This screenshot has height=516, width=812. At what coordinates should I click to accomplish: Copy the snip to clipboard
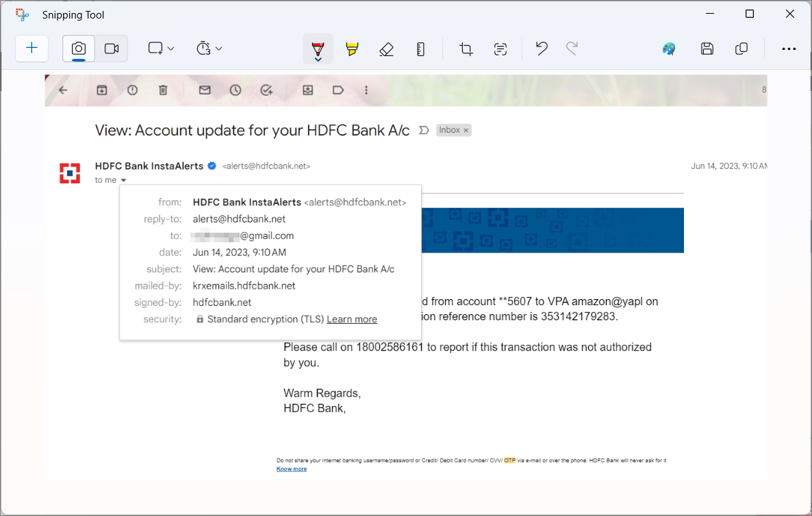click(x=741, y=49)
